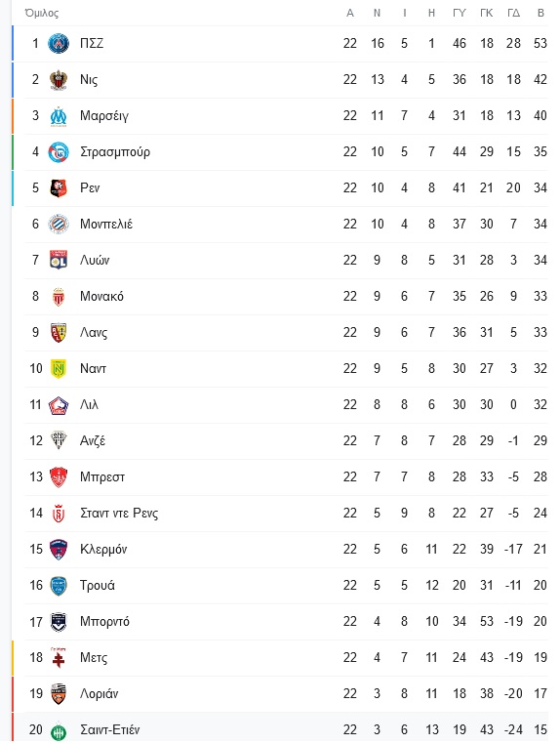Click the Σαιντ-Ετιέν green badge

pyautogui.click(x=59, y=731)
